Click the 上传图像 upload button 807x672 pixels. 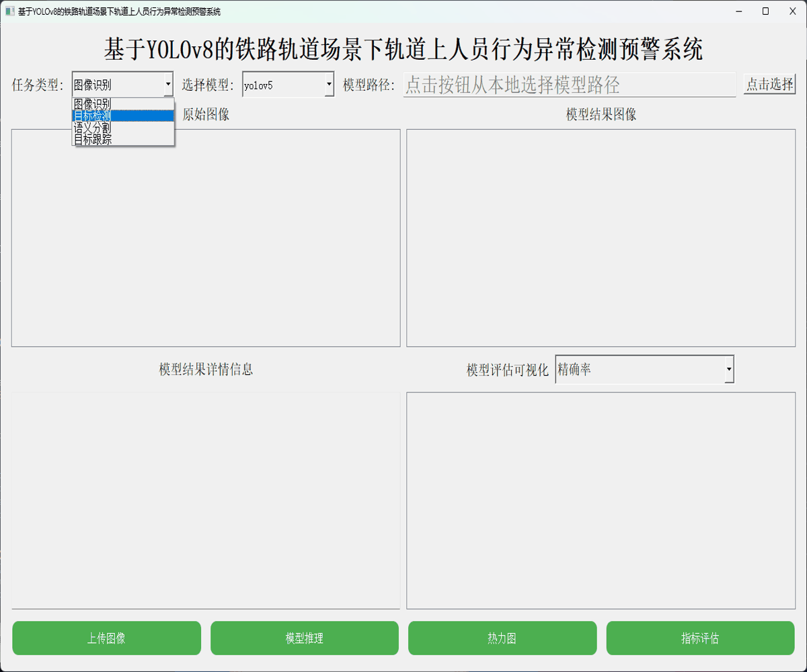[x=106, y=638]
